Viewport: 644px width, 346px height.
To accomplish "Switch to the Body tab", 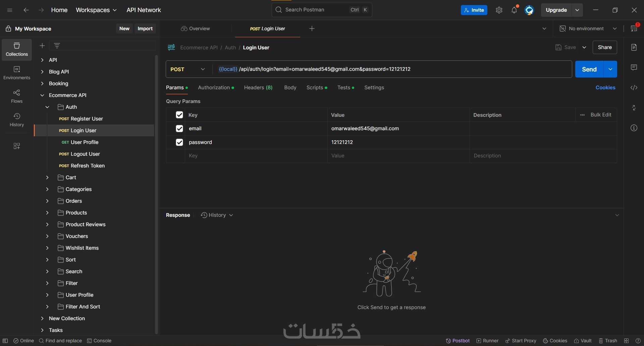I will (290, 88).
